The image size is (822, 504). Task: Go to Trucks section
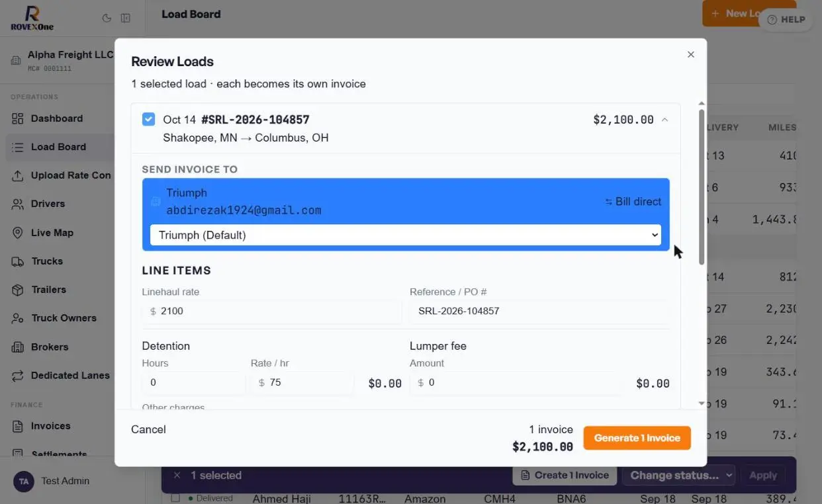pos(47,261)
